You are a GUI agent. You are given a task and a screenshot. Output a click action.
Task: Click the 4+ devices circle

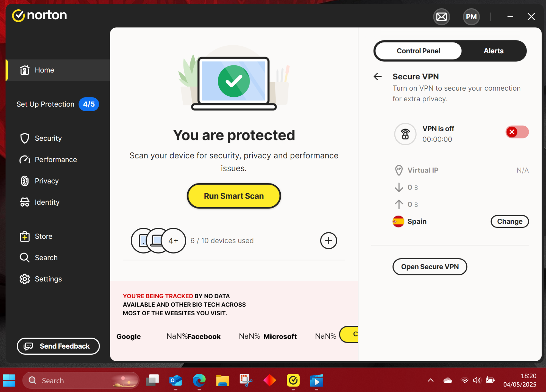pos(173,241)
